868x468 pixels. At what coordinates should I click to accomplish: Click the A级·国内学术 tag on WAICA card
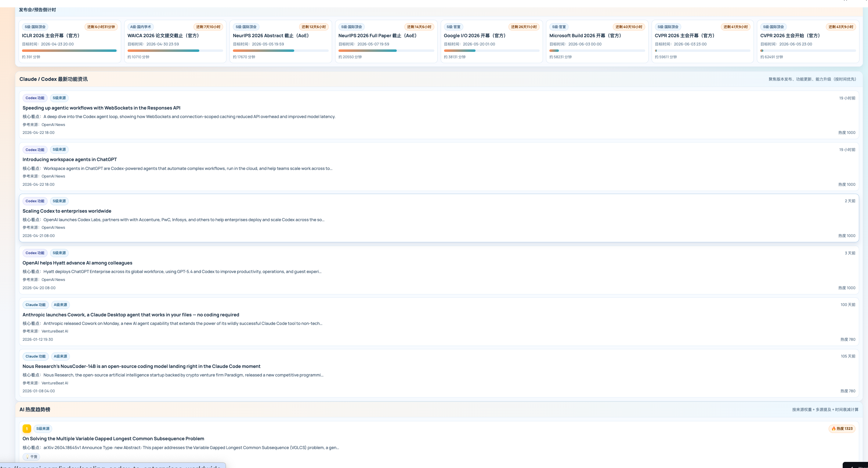140,27
